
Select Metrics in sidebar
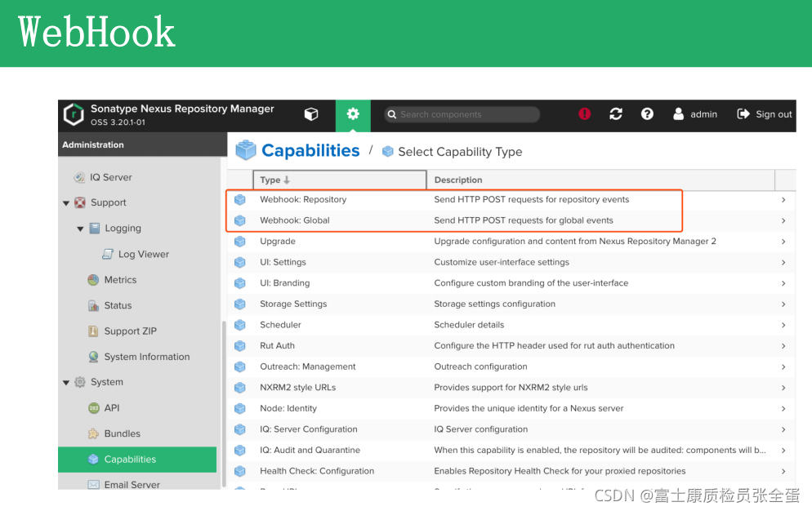click(x=120, y=280)
